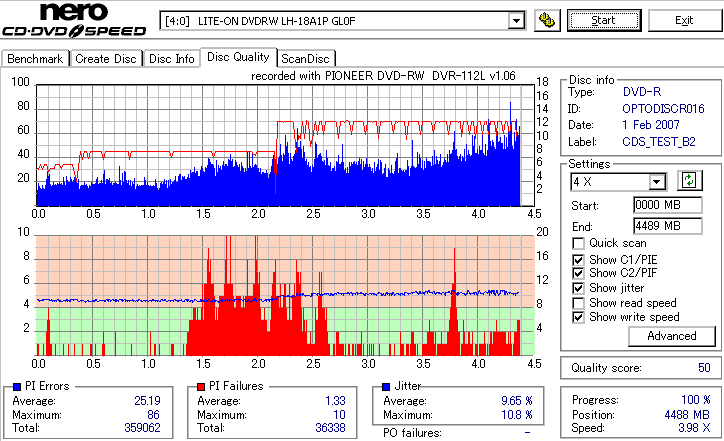Click the disc ID OPTODISCR016
The height and width of the screenshot is (441, 724).
pyautogui.click(x=663, y=109)
